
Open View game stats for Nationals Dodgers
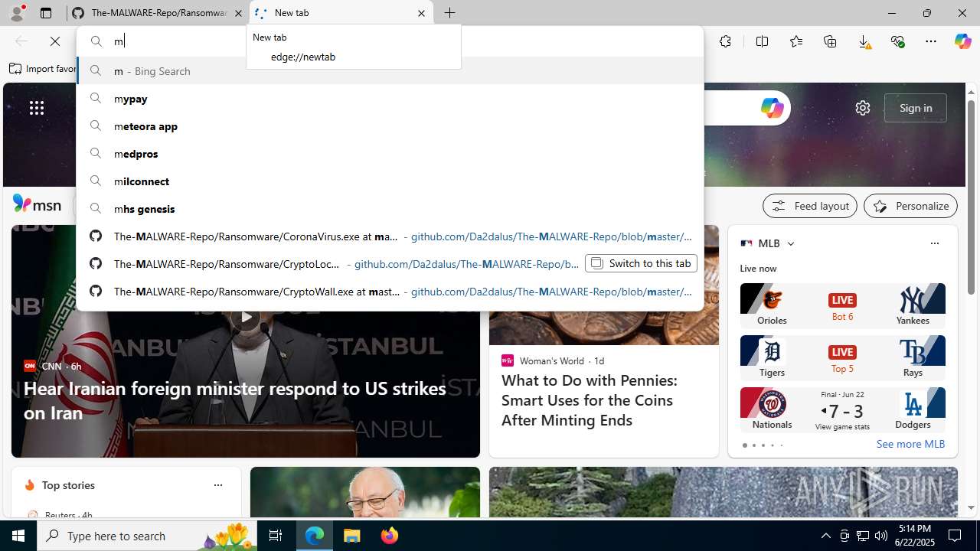842,426
